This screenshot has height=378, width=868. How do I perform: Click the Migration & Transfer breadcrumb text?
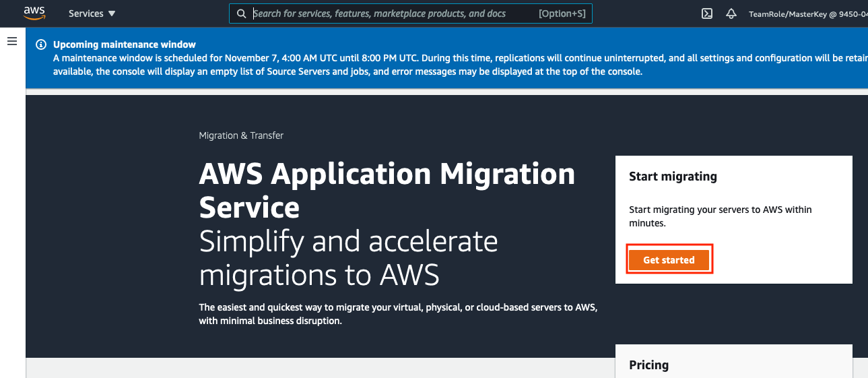(241, 135)
